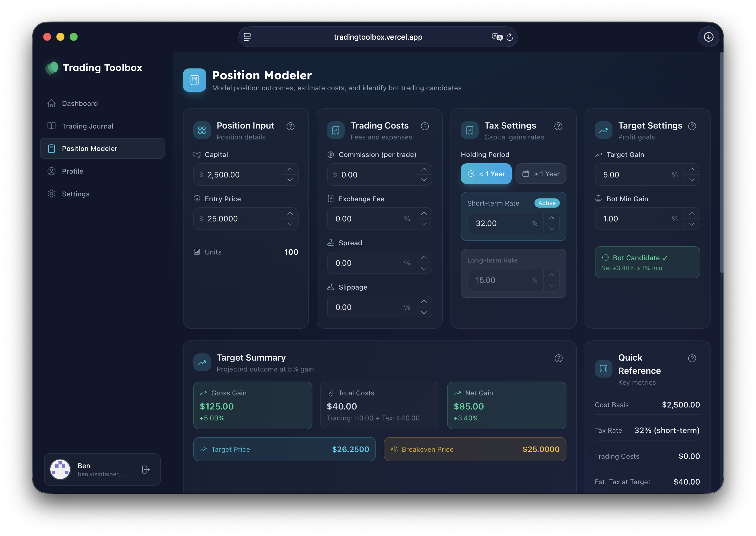This screenshot has height=536, width=756.
Task: Open the Profile page from sidebar
Action: coord(51,171)
